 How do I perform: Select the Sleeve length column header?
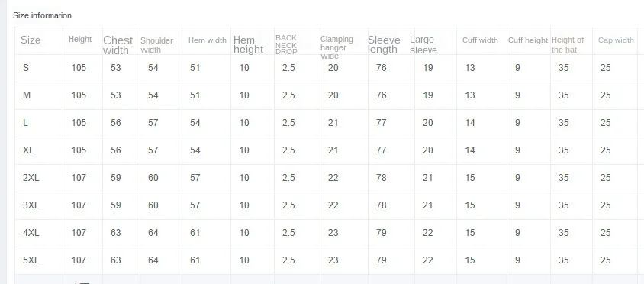384,44
